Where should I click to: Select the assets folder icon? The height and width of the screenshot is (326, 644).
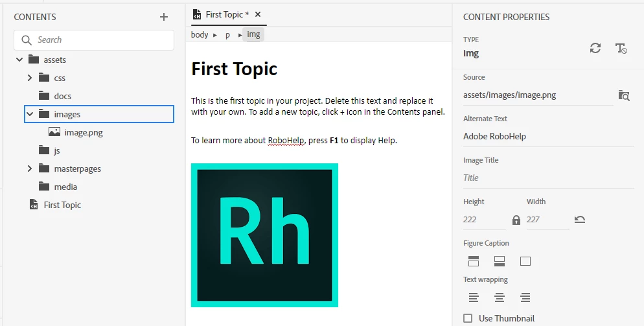34,60
